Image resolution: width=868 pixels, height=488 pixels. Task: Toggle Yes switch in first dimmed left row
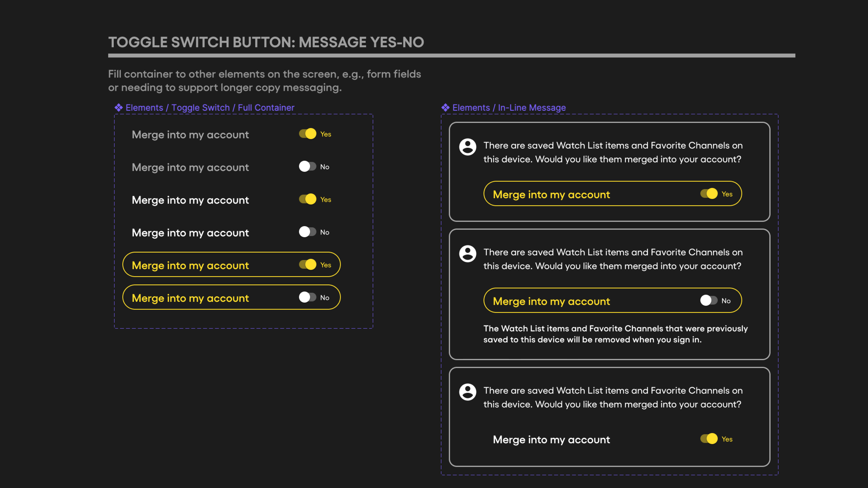(307, 134)
